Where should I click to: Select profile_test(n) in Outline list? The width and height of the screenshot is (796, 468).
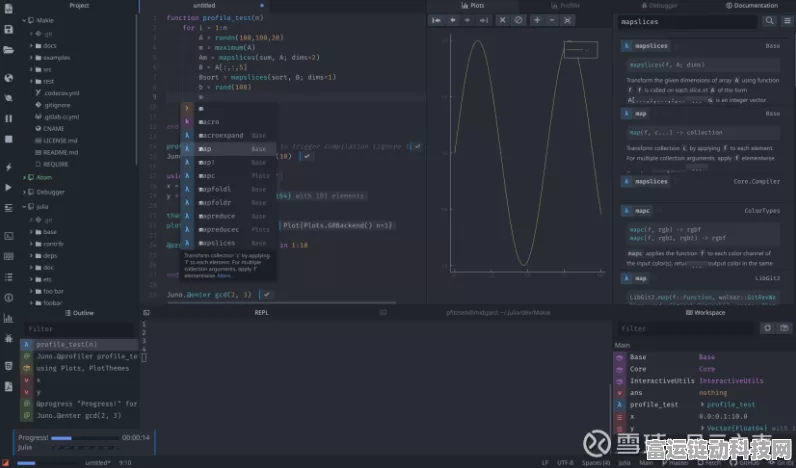(x=79, y=344)
